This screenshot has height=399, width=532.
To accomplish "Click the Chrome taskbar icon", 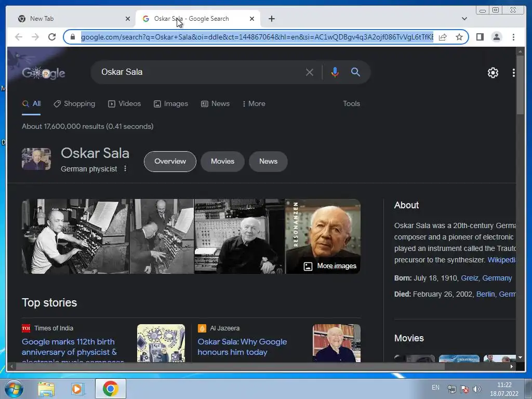I will tap(110, 389).
